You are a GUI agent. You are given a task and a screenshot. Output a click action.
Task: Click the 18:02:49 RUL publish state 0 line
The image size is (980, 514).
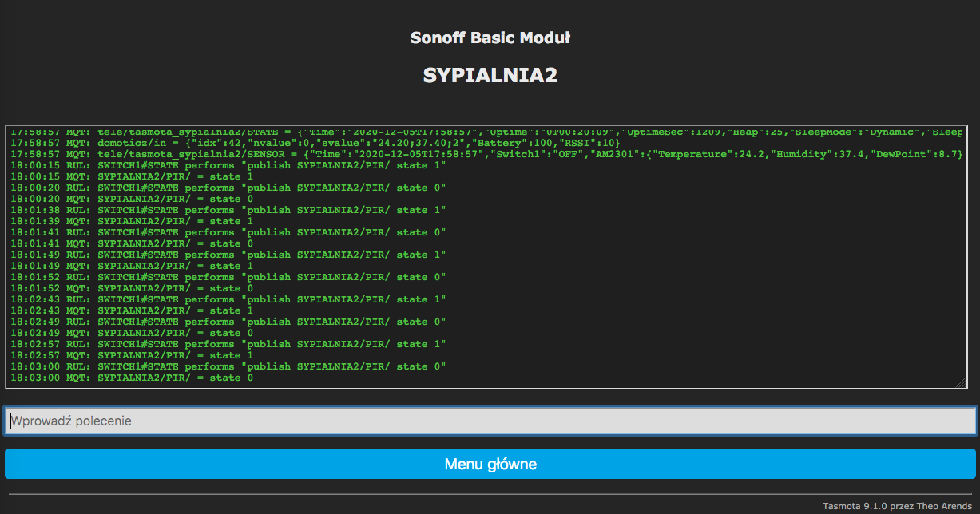(x=228, y=322)
